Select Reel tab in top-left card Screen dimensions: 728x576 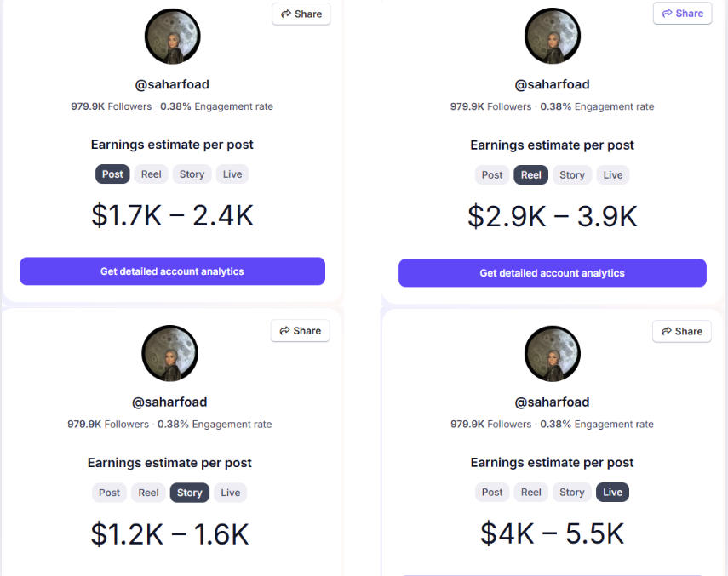pyautogui.click(x=151, y=174)
